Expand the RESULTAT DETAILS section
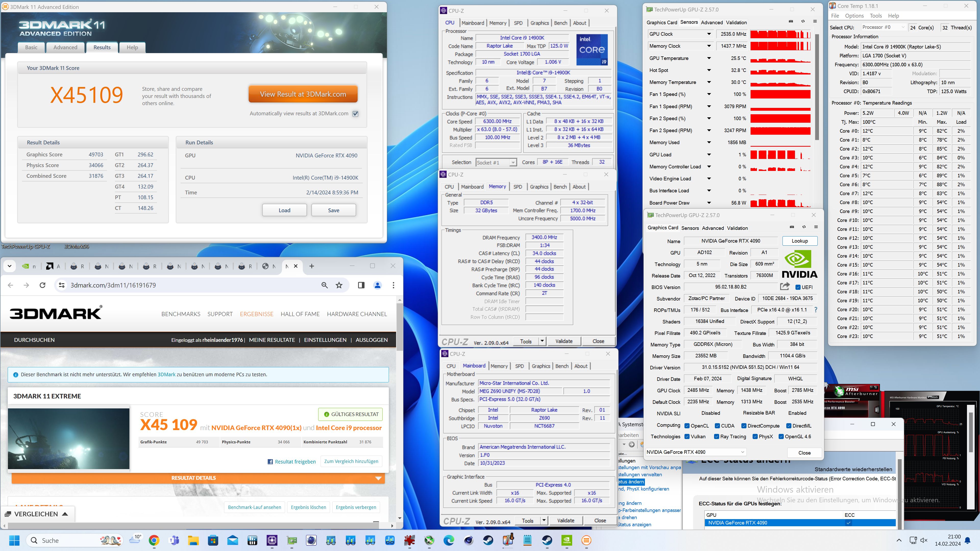The width and height of the screenshot is (980, 551). tap(198, 478)
